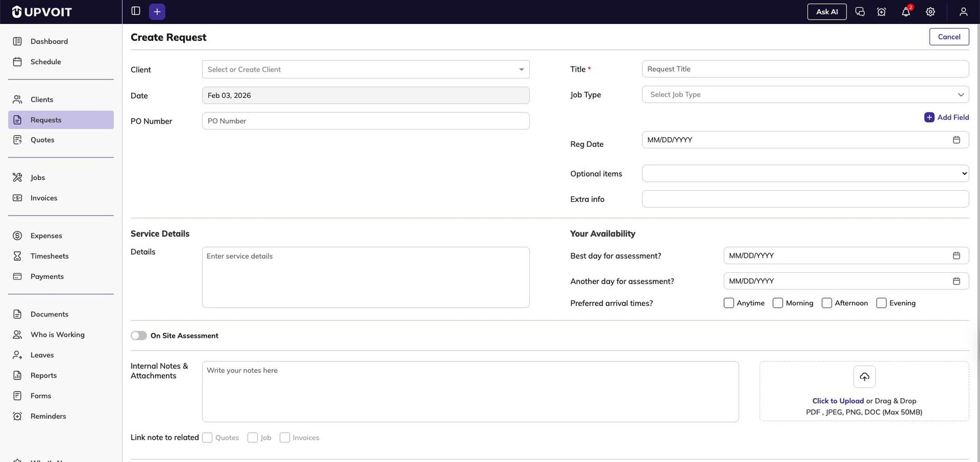Cancel the request creation
Screen dimensions: 980x462
click(x=949, y=37)
